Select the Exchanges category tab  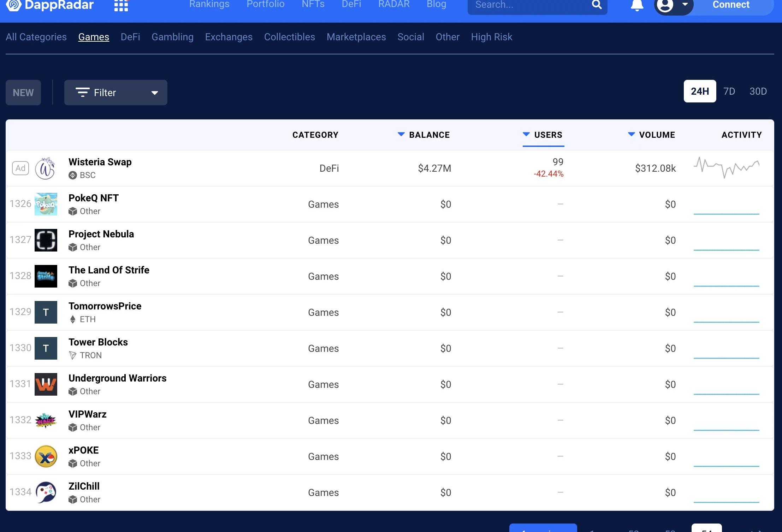229,37
